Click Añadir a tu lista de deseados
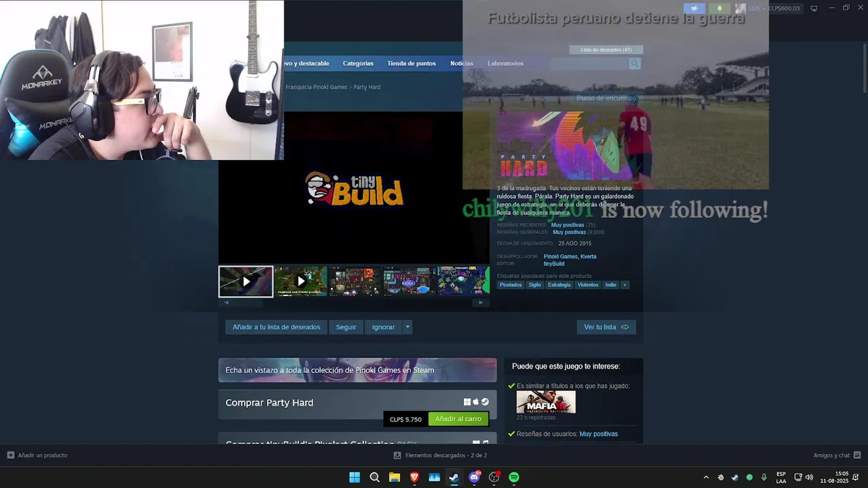Image resolution: width=868 pixels, height=488 pixels. tap(276, 327)
